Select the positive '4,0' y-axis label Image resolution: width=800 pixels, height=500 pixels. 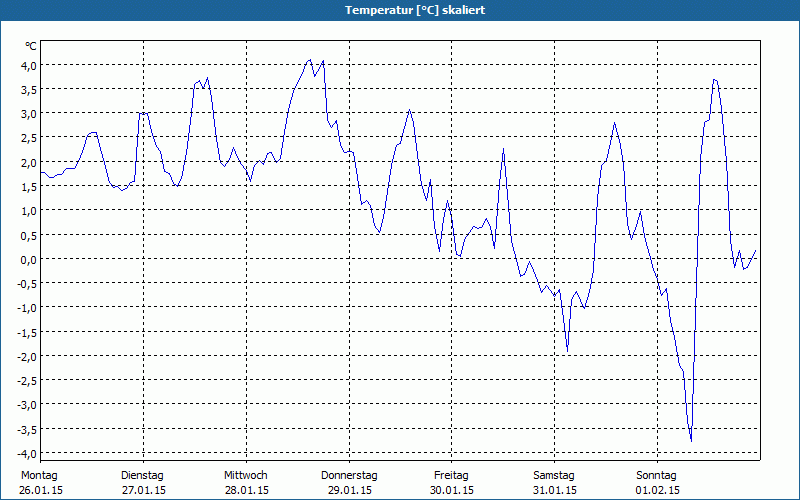(x=29, y=65)
